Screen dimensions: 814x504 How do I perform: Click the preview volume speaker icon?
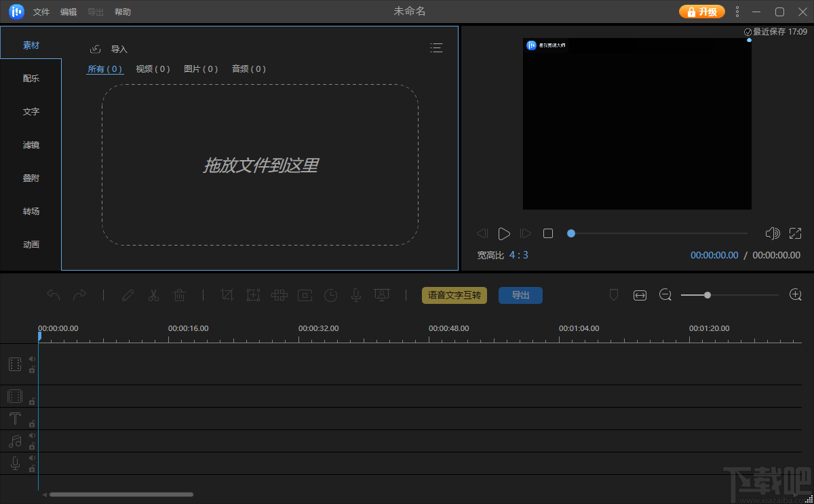773,233
